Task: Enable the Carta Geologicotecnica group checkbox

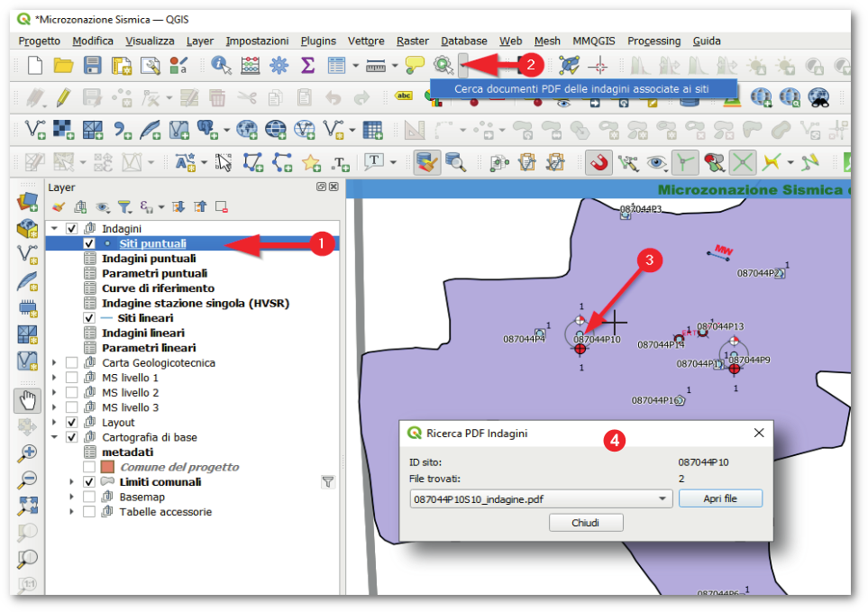Action: pyautogui.click(x=71, y=363)
